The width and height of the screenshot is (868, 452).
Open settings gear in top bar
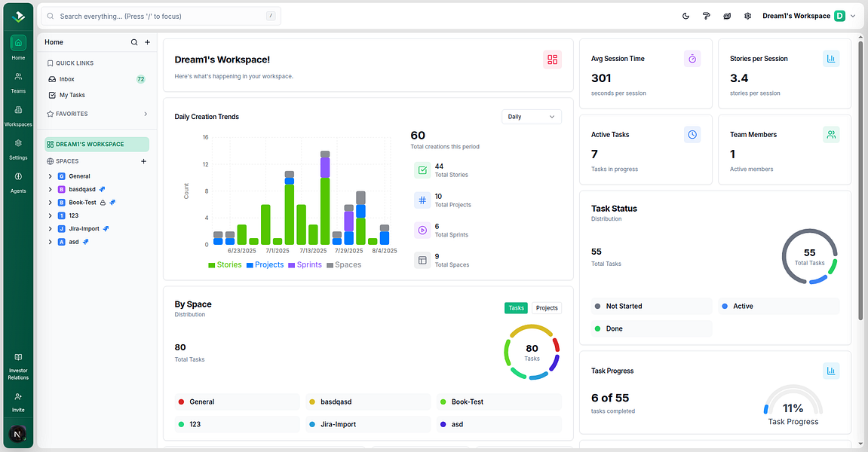pos(748,16)
